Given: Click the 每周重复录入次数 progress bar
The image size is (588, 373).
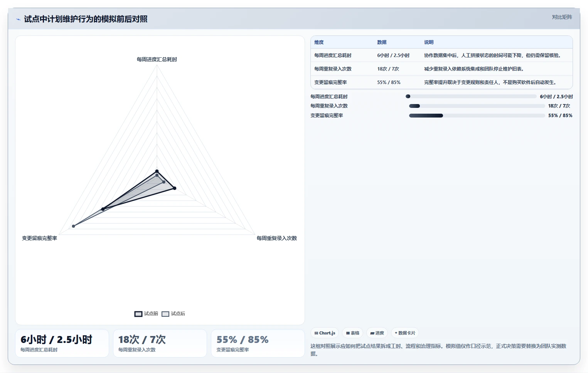Looking at the screenshot, I should point(477,106).
